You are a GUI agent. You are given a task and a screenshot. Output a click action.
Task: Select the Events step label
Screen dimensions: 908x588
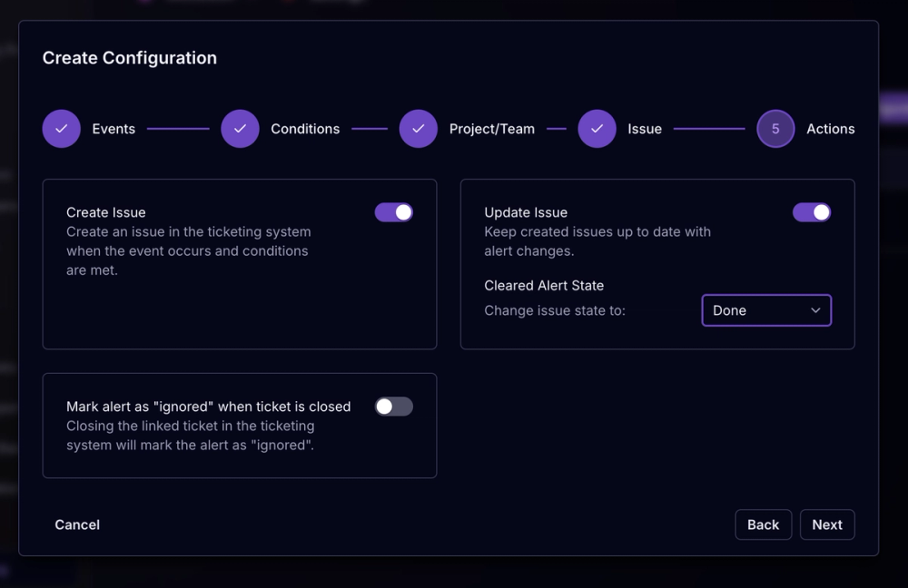pyautogui.click(x=113, y=129)
